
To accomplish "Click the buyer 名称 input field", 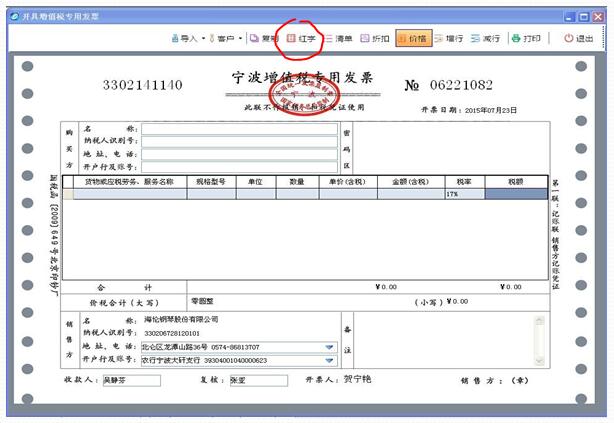I will 239,129.
